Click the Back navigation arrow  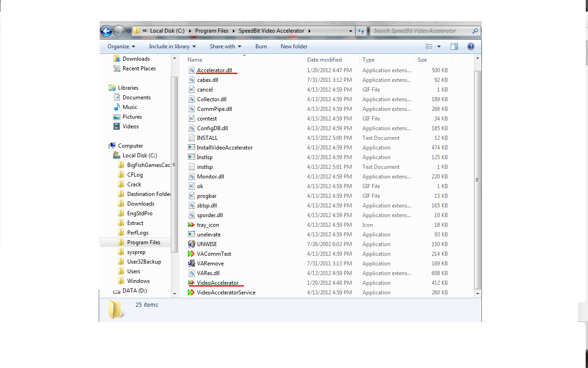click(x=106, y=31)
